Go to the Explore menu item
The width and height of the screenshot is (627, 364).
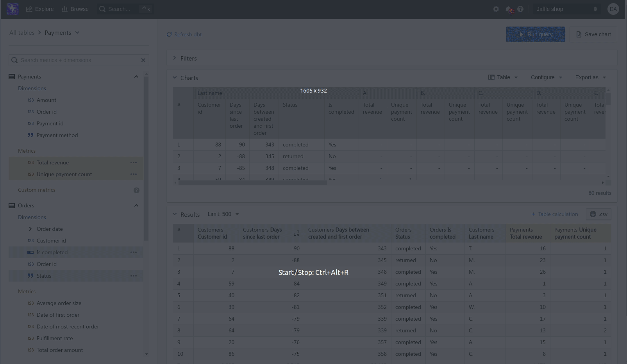tap(39, 9)
